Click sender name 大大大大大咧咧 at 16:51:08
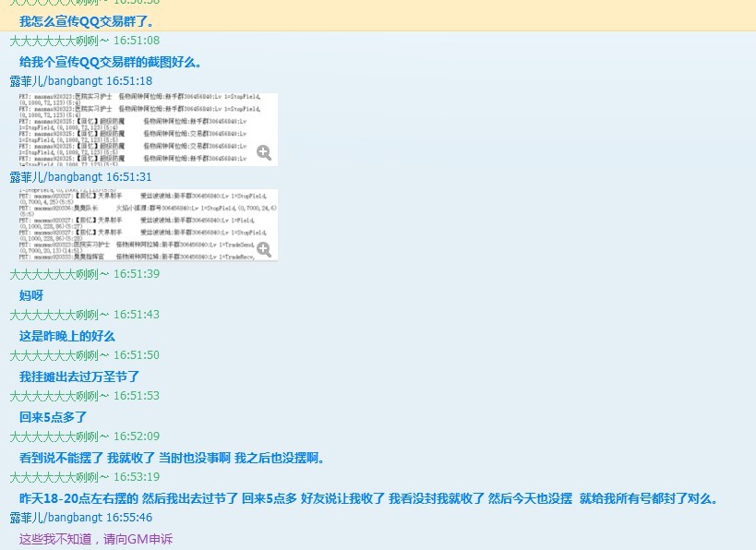 point(59,41)
